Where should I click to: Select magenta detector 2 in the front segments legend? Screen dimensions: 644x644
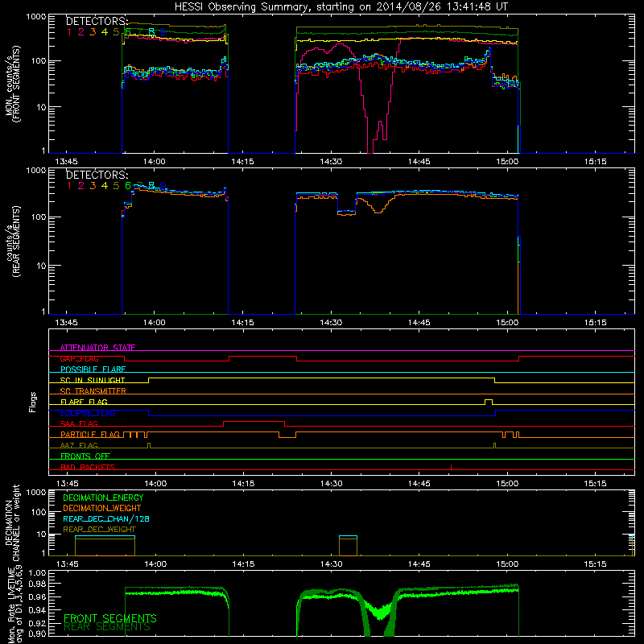pos(81,32)
